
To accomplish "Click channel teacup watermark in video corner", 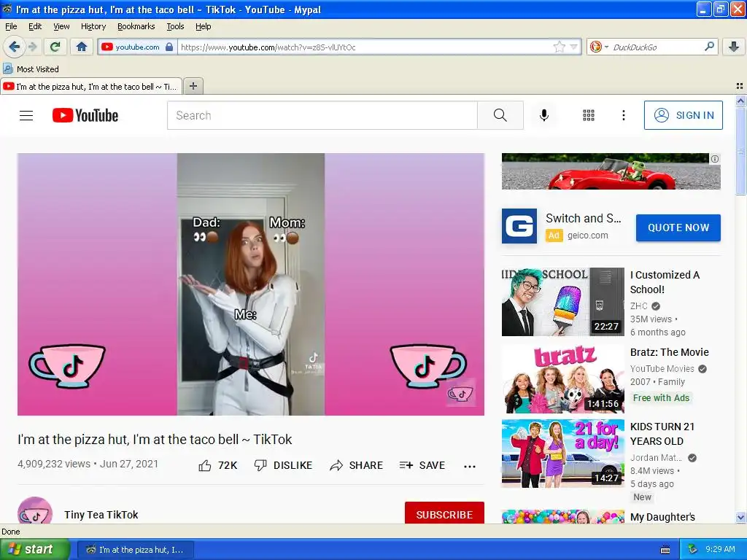I will [x=460, y=393].
